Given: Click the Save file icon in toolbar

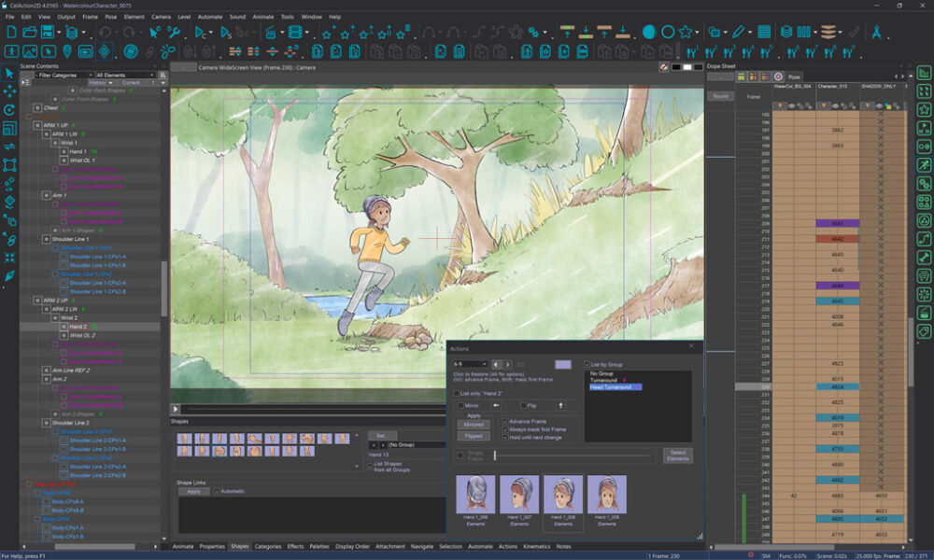Looking at the screenshot, I should [x=49, y=33].
